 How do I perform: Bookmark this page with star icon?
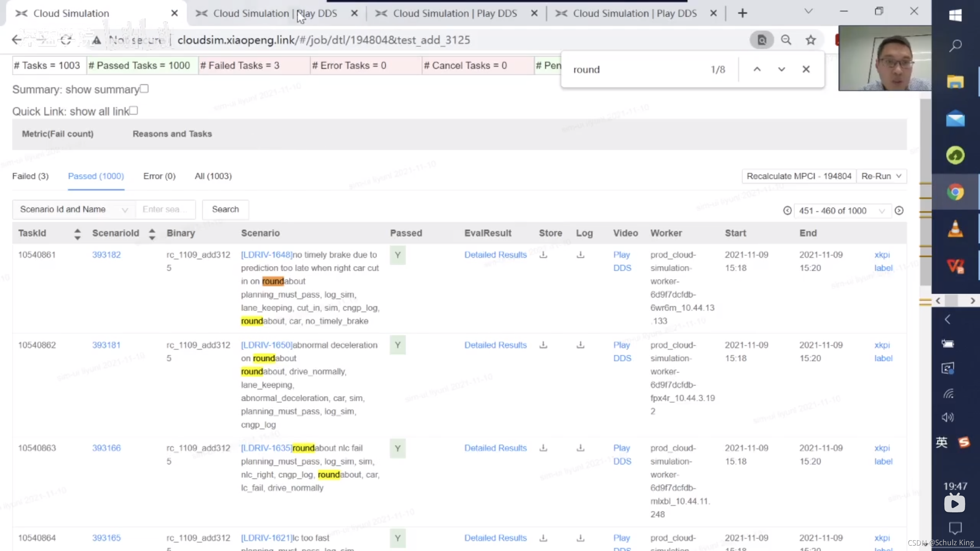click(810, 40)
